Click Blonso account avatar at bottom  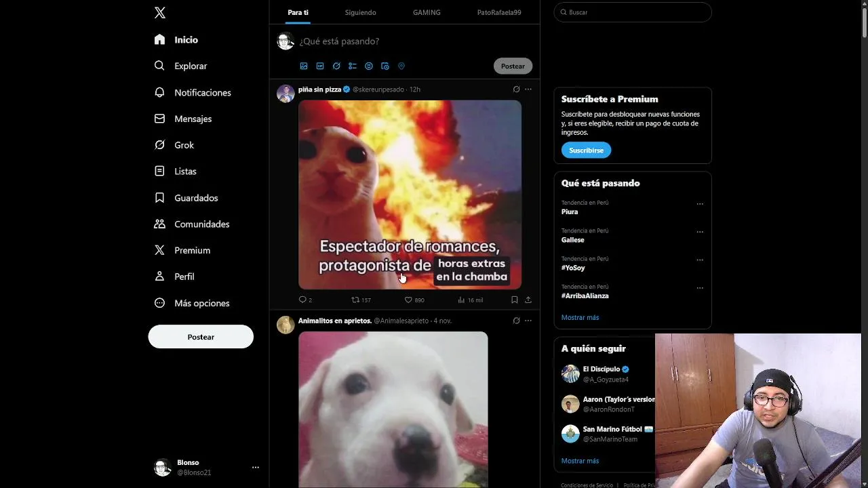coord(163,467)
